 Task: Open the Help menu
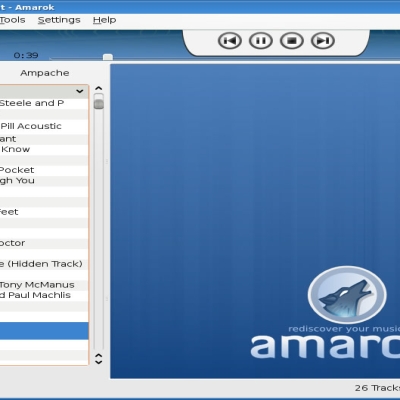104,20
